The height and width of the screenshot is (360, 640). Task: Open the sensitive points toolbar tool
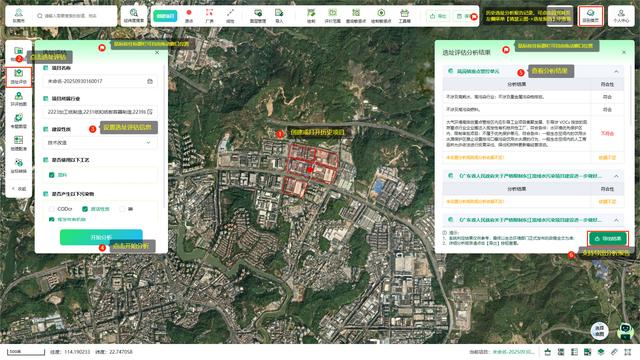[x=356, y=16]
